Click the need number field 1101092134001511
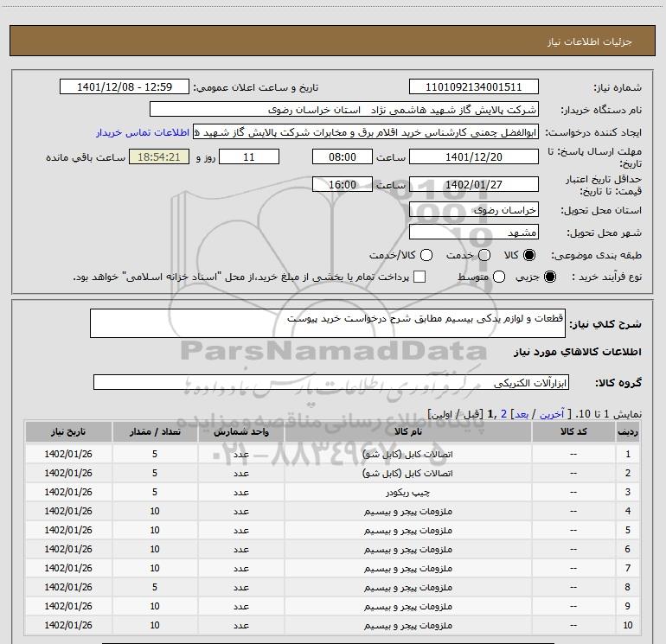This screenshot has height=644, width=666. 473,87
